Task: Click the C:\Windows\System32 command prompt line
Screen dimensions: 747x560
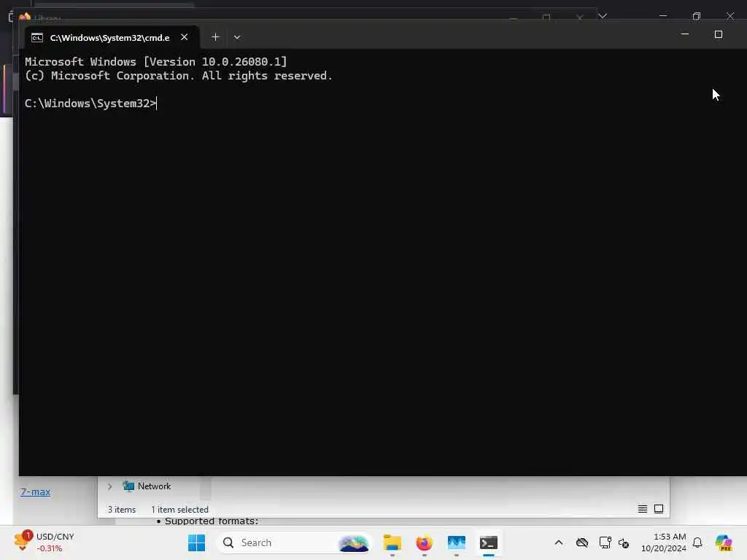Action: (90, 104)
